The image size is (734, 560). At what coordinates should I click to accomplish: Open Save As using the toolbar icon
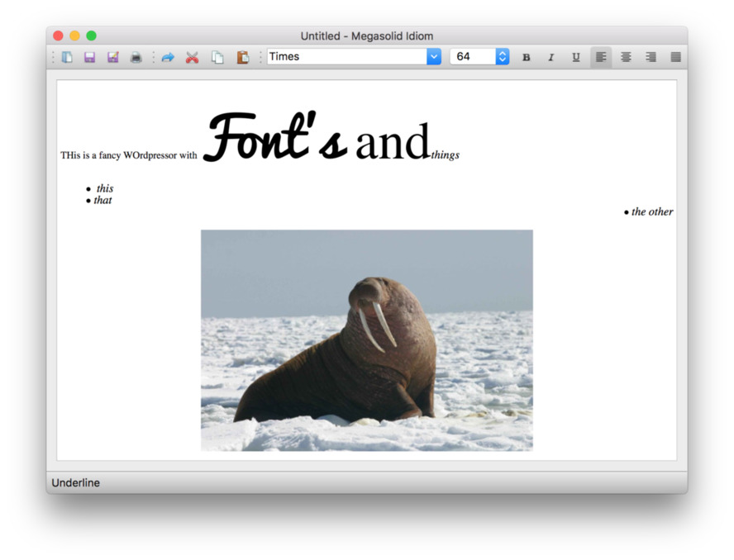point(112,56)
